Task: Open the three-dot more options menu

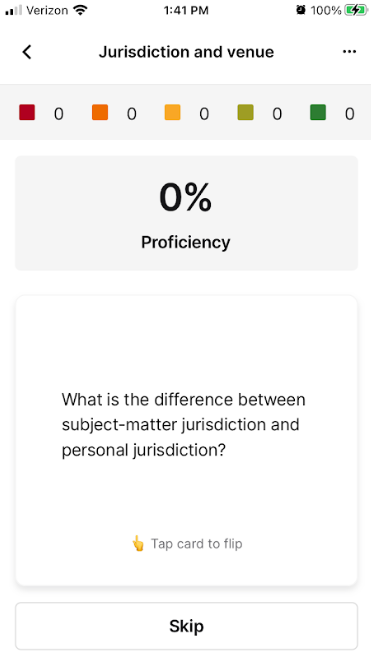Action: [349, 52]
